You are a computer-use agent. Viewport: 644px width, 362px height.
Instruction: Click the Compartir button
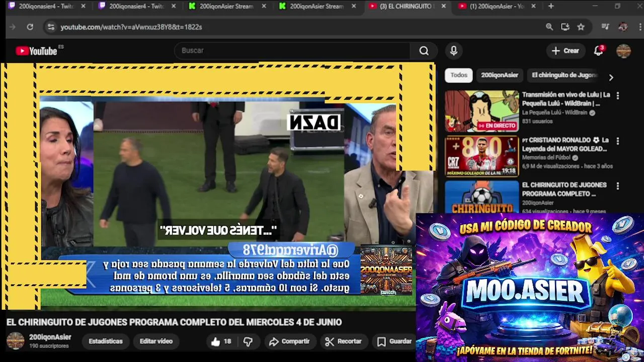(x=289, y=341)
